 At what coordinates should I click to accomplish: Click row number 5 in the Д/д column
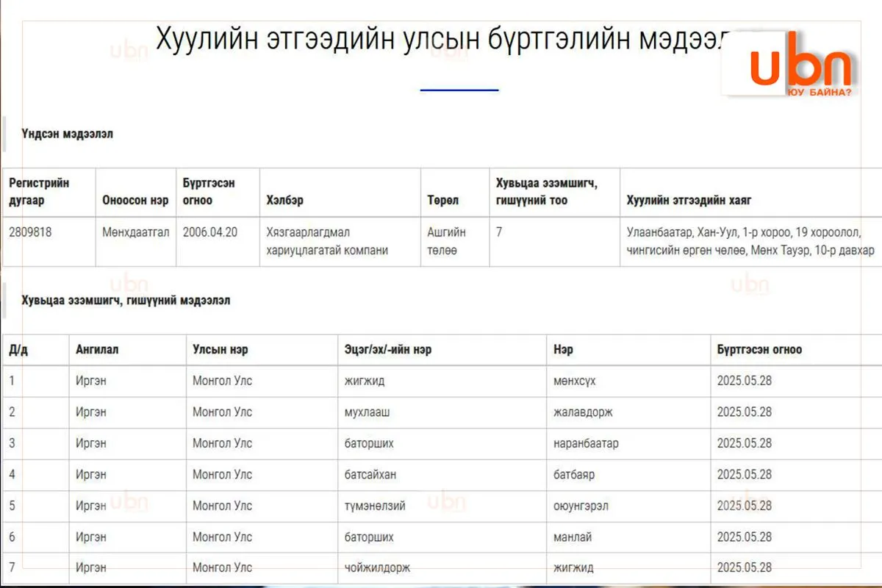[x=12, y=506]
